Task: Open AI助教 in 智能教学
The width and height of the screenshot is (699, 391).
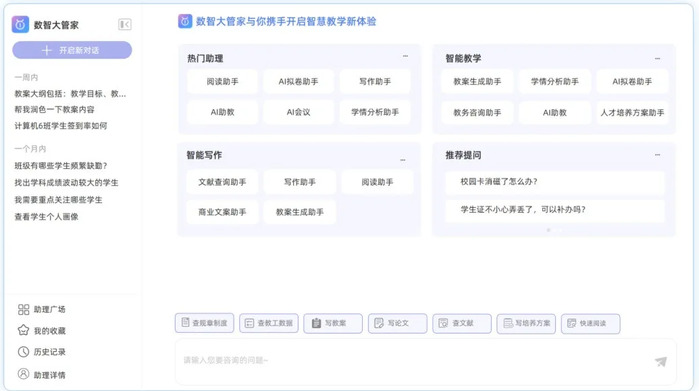Action: click(555, 113)
